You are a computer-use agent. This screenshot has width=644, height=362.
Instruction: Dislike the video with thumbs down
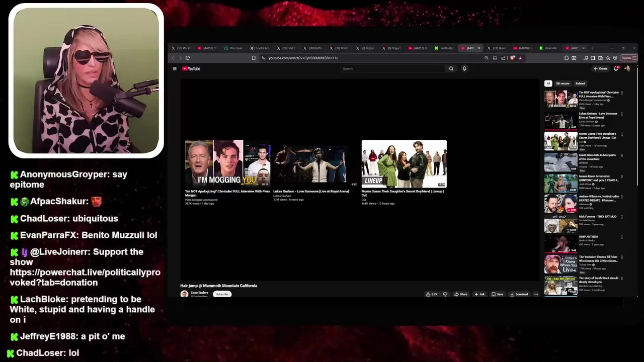click(x=445, y=294)
